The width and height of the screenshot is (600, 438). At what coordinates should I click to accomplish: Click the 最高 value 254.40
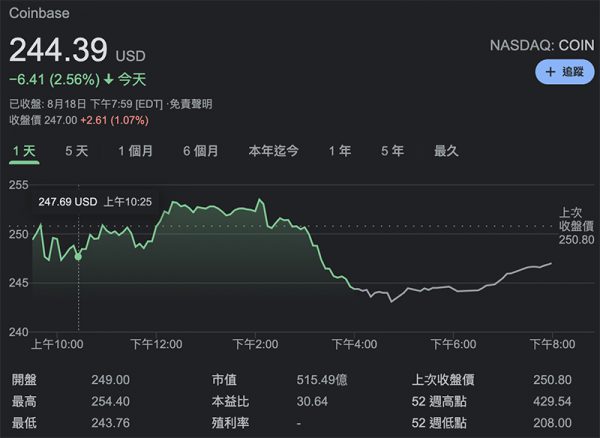pos(111,401)
